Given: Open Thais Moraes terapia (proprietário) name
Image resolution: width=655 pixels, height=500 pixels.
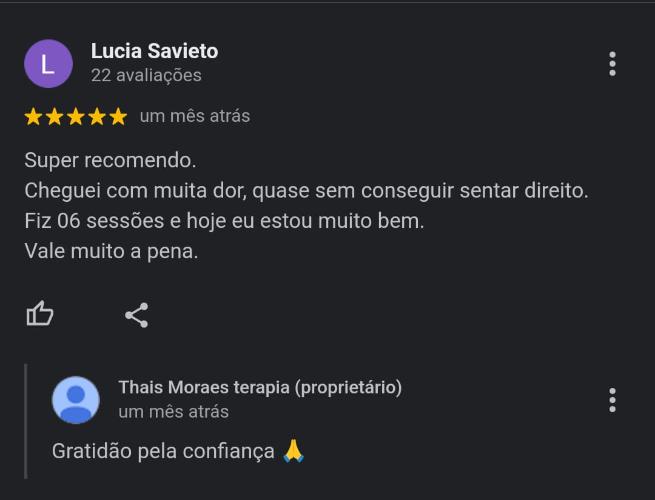Looking at the screenshot, I should (x=260, y=388).
